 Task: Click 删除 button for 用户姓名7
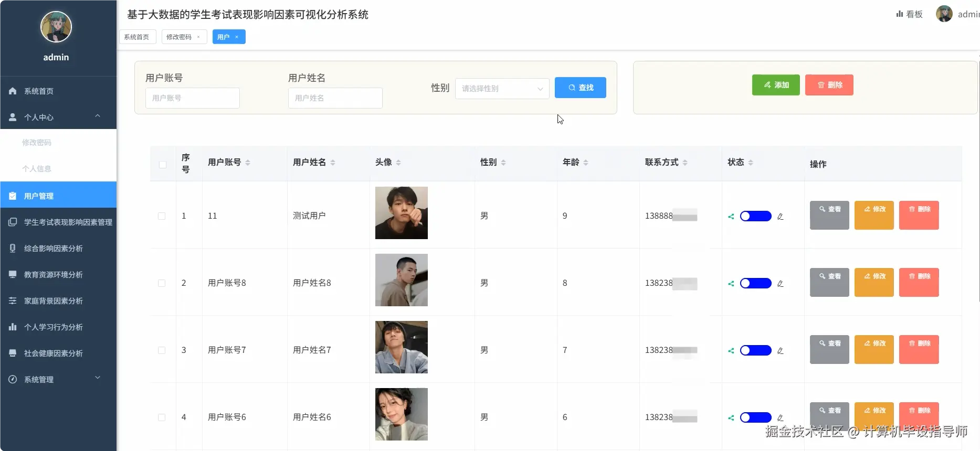pyautogui.click(x=919, y=349)
